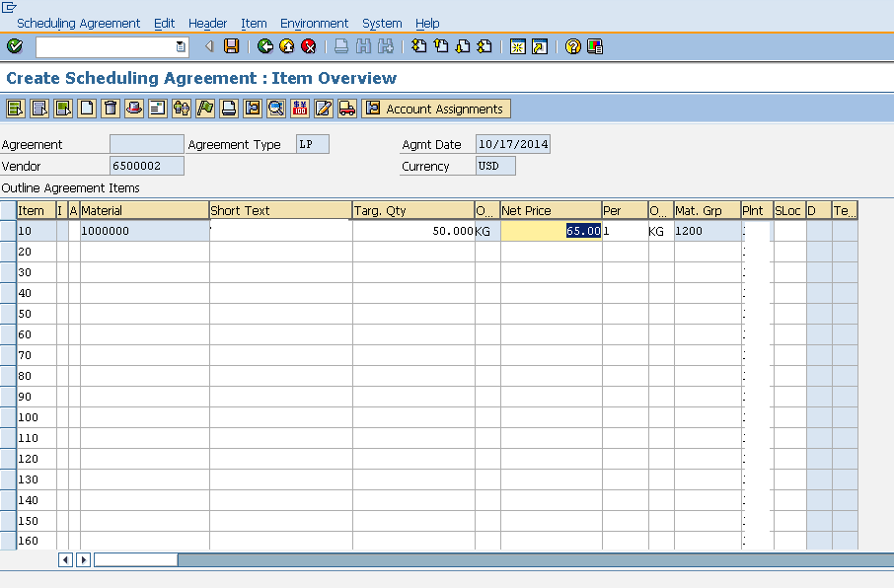Click the Select All icon in the application toolbar
Viewport: 894px width, 588px height.
point(16,109)
